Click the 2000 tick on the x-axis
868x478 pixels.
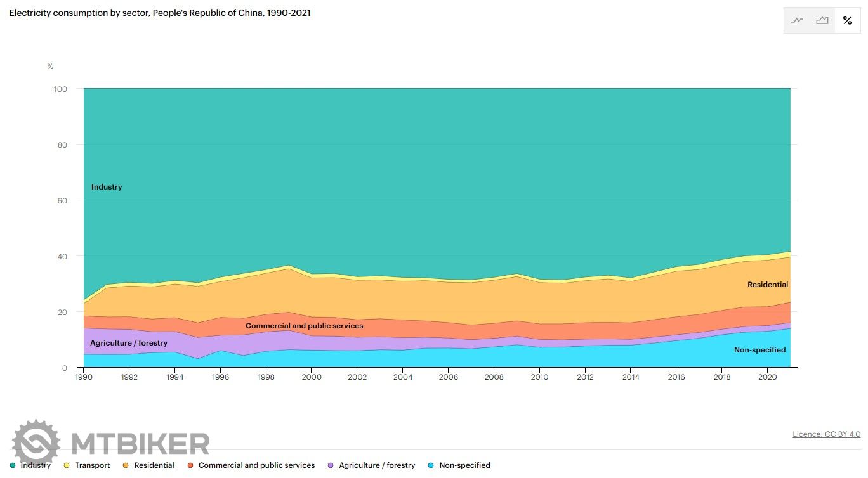coord(312,377)
